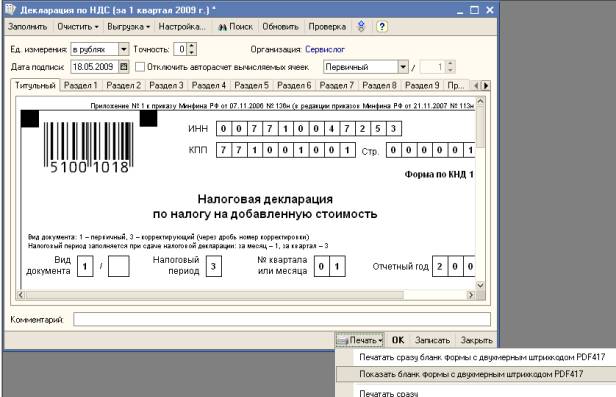Select Показать бланк формы с штрихкодом PDF417
The height and width of the screenshot is (397, 616).
[471, 374]
